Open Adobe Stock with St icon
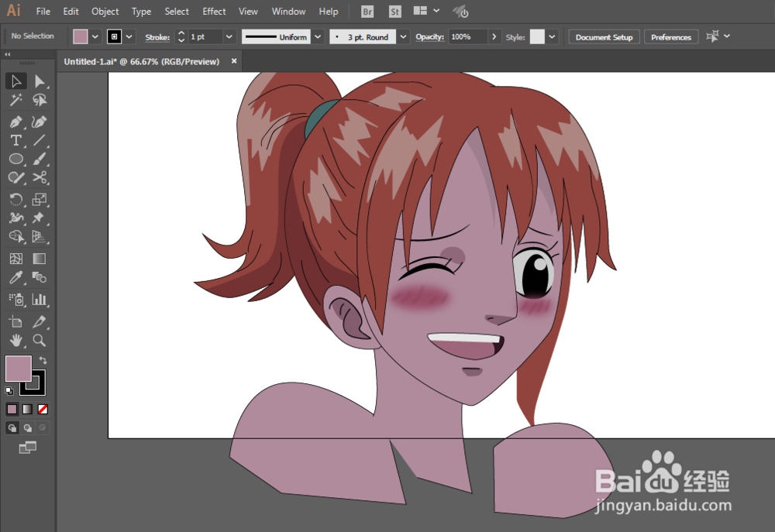Screen dimensions: 775x532 point(394,12)
